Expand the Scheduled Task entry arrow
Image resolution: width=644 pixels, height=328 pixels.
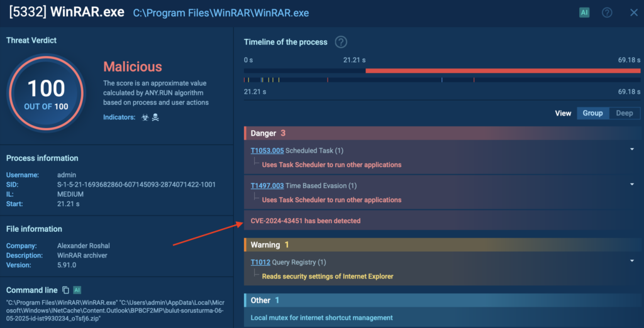[632, 149]
